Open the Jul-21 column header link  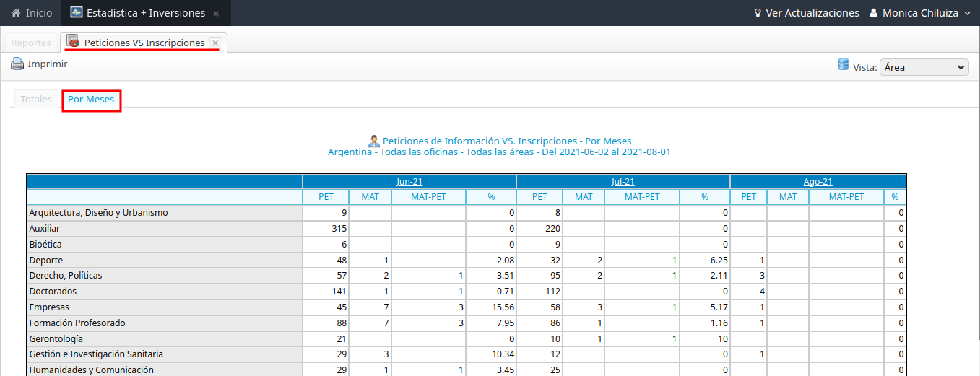point(623,182)
